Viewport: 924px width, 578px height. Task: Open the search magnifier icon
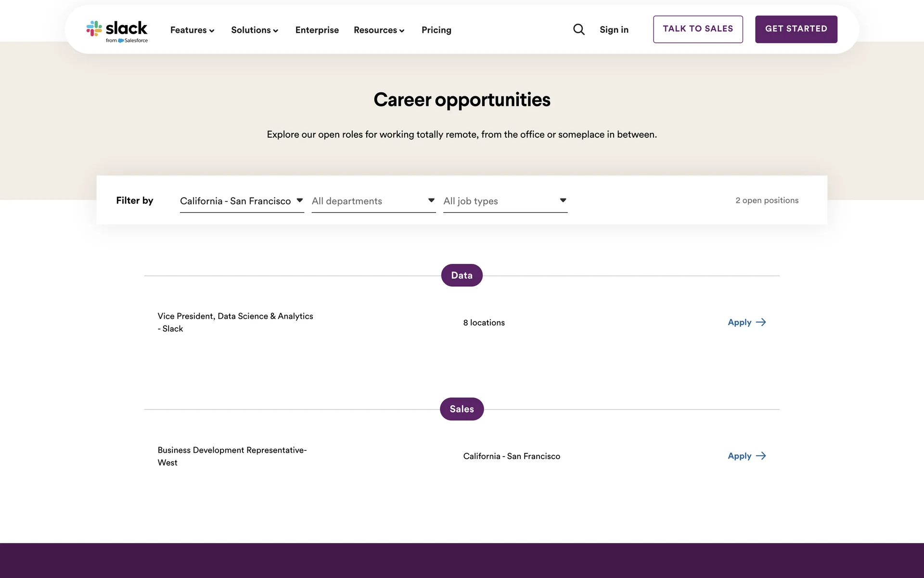(579, 29)
